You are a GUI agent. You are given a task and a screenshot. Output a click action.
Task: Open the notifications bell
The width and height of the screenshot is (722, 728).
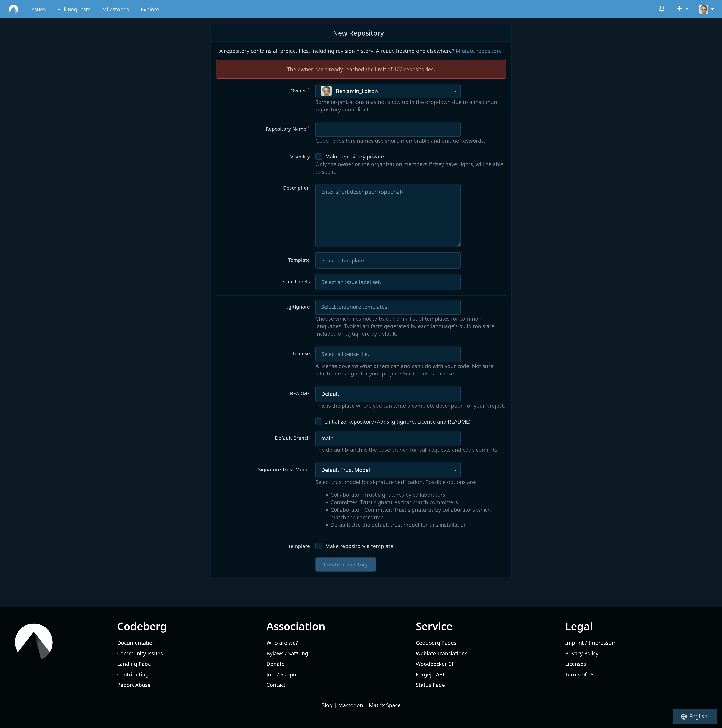pyautogui.click(x=662, y=9)
